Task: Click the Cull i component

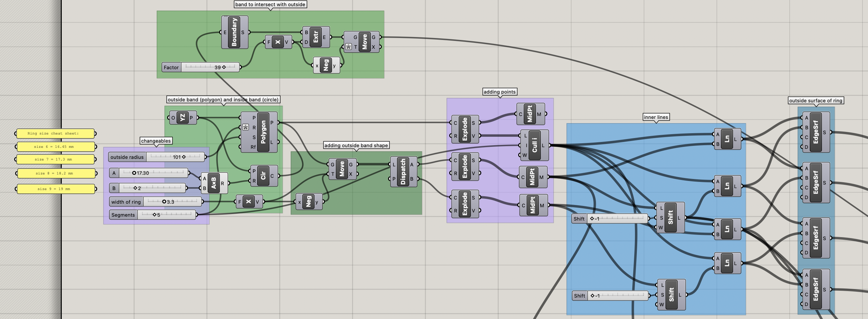Action: [534, 145]
